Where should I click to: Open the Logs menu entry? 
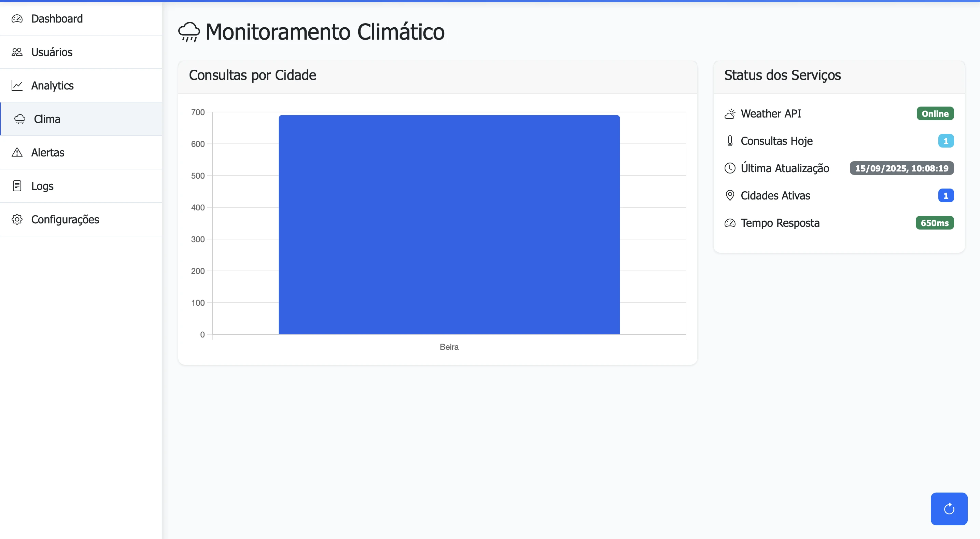42,186
